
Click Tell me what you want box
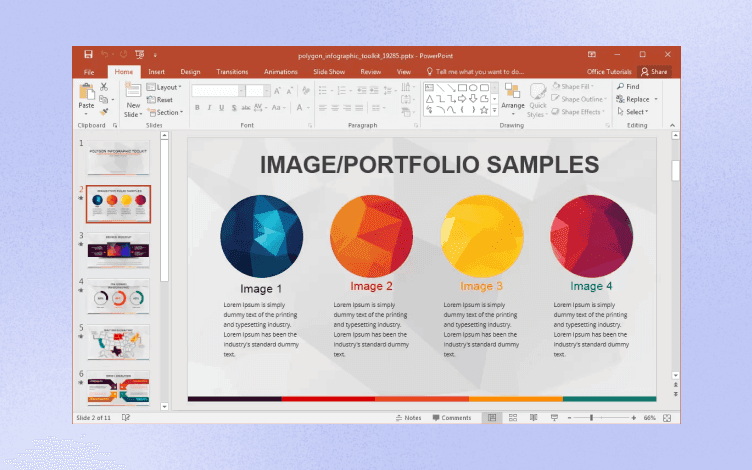[476, 72]
